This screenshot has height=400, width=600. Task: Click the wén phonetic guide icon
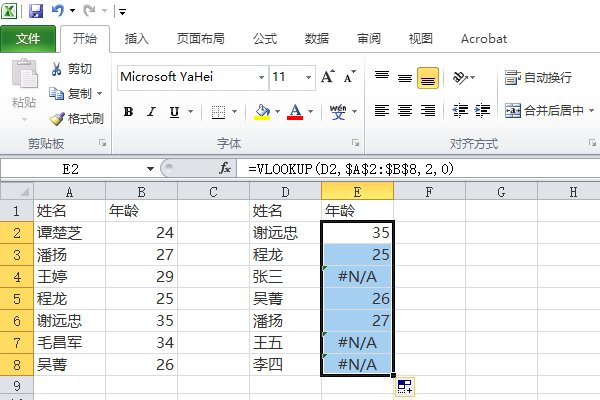tap(338, 112)
